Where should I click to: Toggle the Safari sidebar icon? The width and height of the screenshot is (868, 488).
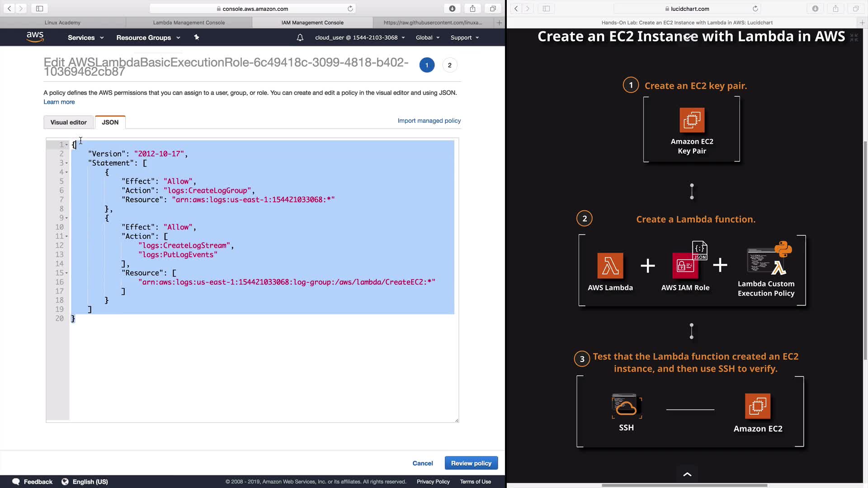click(x=39, y=9)
